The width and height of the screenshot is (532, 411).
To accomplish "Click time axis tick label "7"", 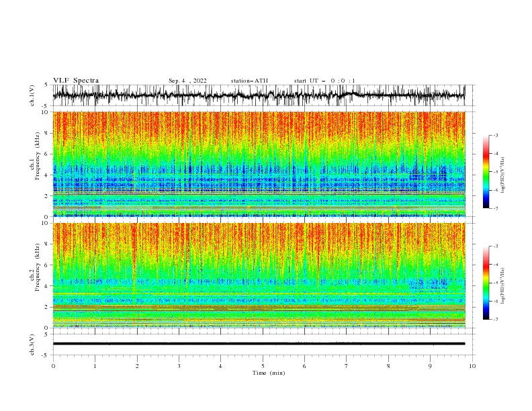I will [x=347, y=366].
